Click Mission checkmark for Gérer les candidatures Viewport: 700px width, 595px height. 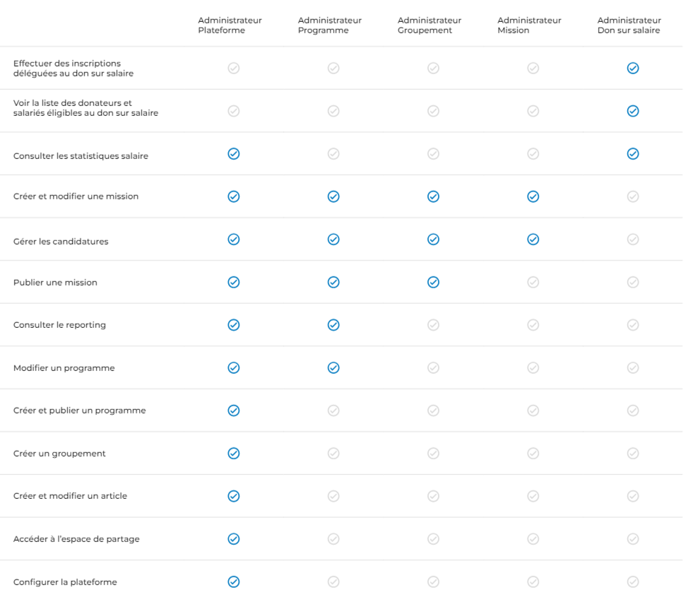533,240
